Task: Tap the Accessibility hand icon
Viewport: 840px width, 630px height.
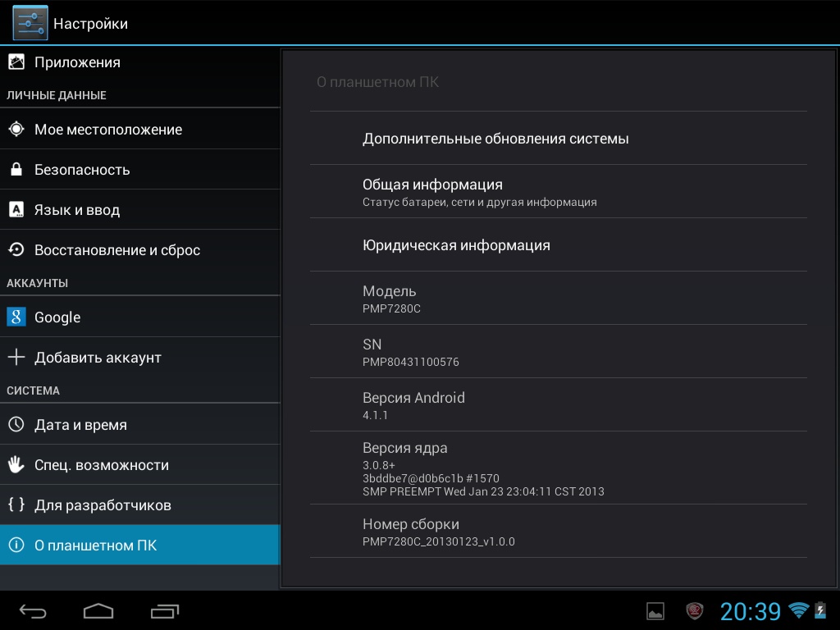Action: click(x=16, y=465)
